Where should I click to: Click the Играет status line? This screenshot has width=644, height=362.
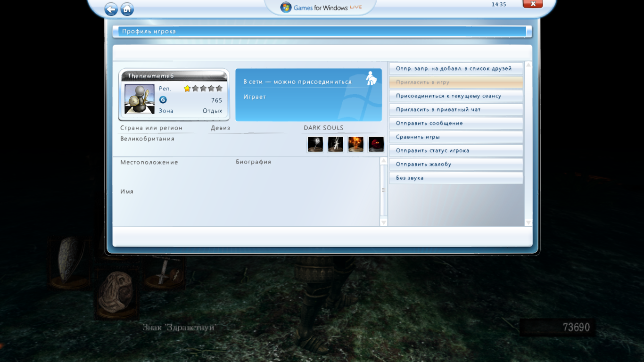[x=255, y=97]
